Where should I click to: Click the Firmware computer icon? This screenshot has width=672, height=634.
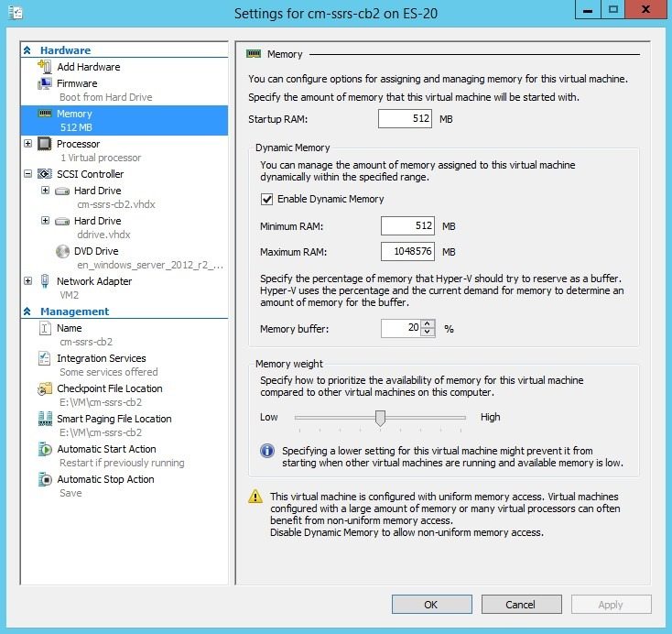tap(45, 83)
